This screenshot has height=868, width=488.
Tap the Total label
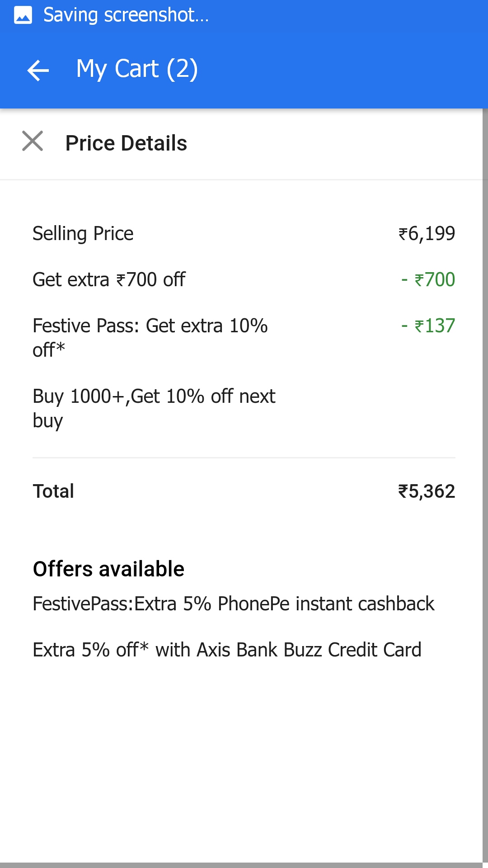point(53,491)
